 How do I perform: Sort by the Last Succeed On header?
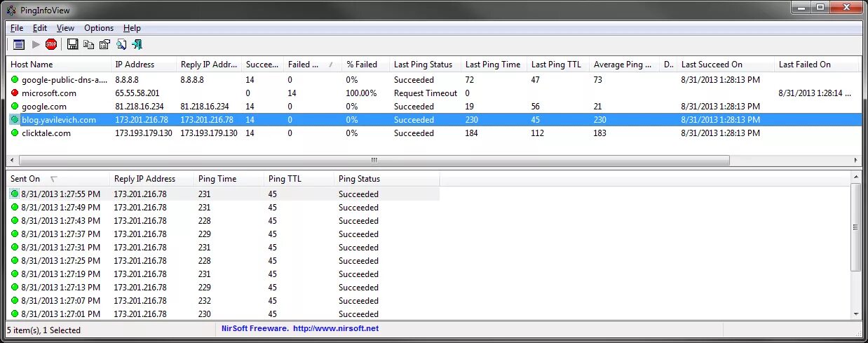click(726, 65)
